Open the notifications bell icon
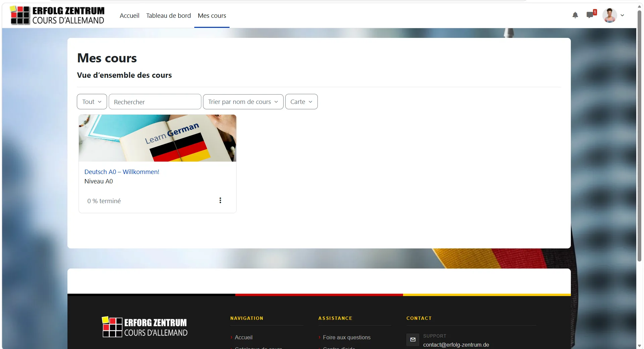This screenshot has height=349, width=644. 575,15
